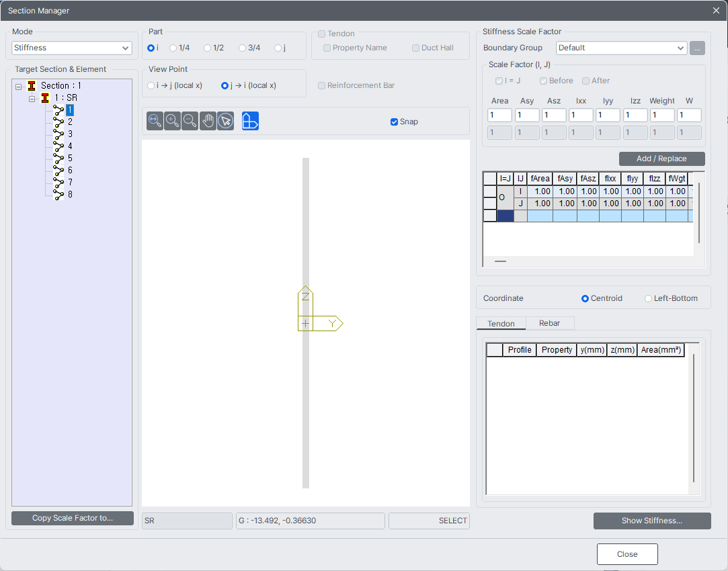The width and height of the screenshot is (728, 571).
Task: Click the Asy scale factor input
Action: point(527,115)
